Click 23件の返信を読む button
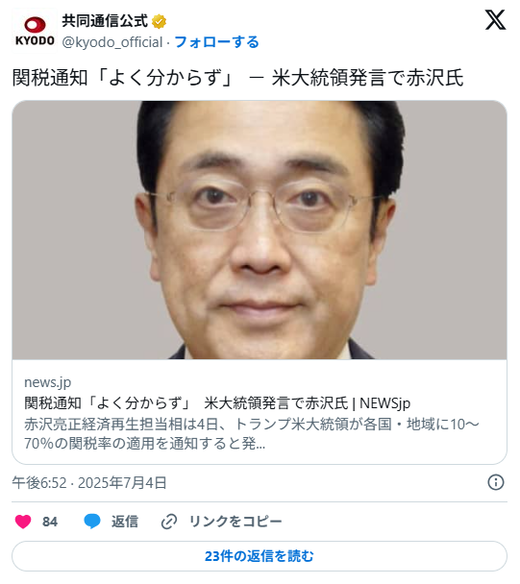 tap(259, 556)
